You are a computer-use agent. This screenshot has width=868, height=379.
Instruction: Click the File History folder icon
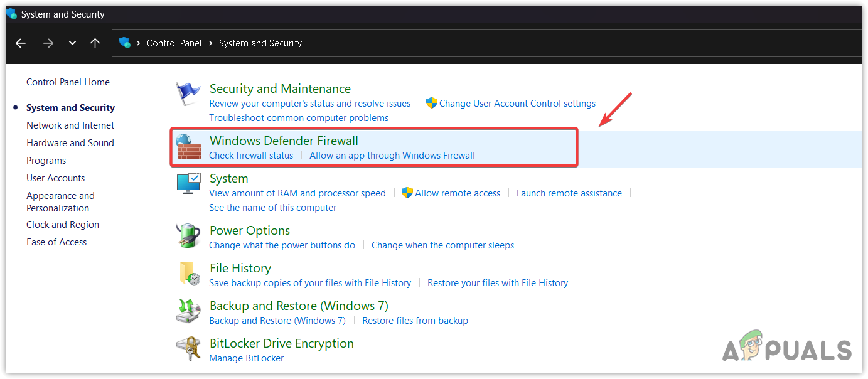(x=189, y=274)
